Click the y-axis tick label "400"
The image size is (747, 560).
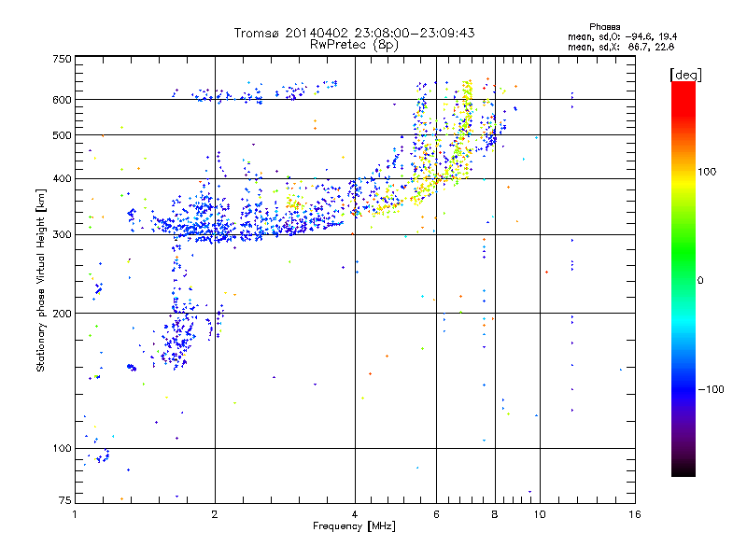click(62, 178)
